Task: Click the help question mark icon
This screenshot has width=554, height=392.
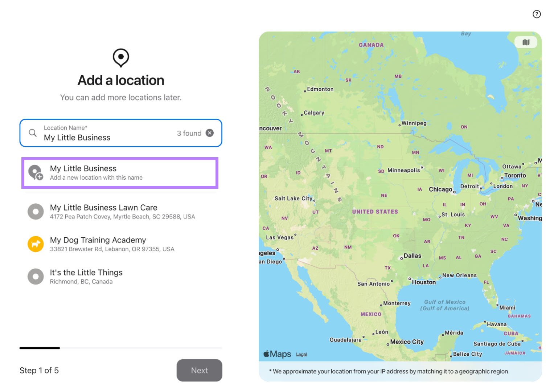Action: tap(537, 14)
